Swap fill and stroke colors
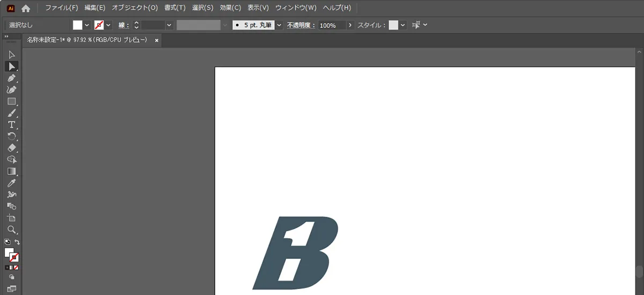Screen dimensions: 644x295 point(17,242)
